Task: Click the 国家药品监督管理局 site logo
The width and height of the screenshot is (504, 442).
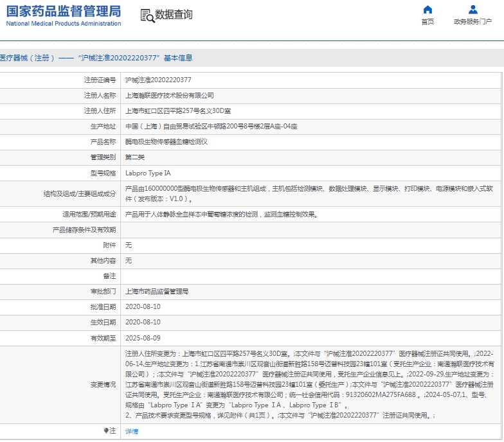Action: [x=64, y=15]
